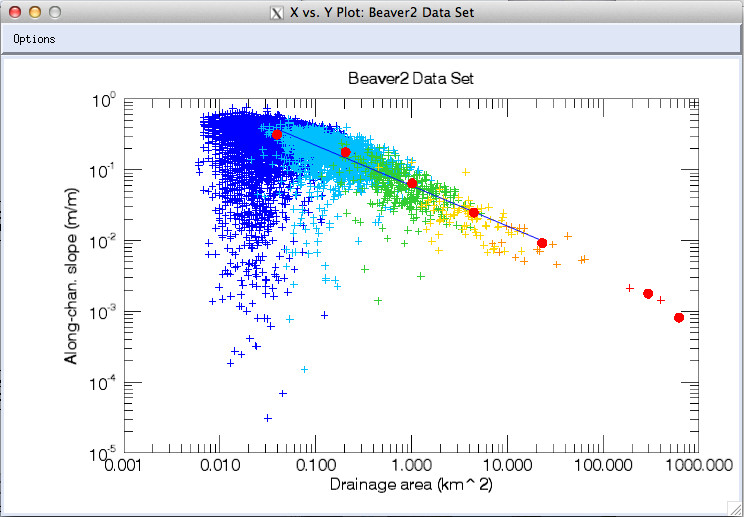
Task: Click the rightmost red dot on the plot
Action: (x=679, y=318)
